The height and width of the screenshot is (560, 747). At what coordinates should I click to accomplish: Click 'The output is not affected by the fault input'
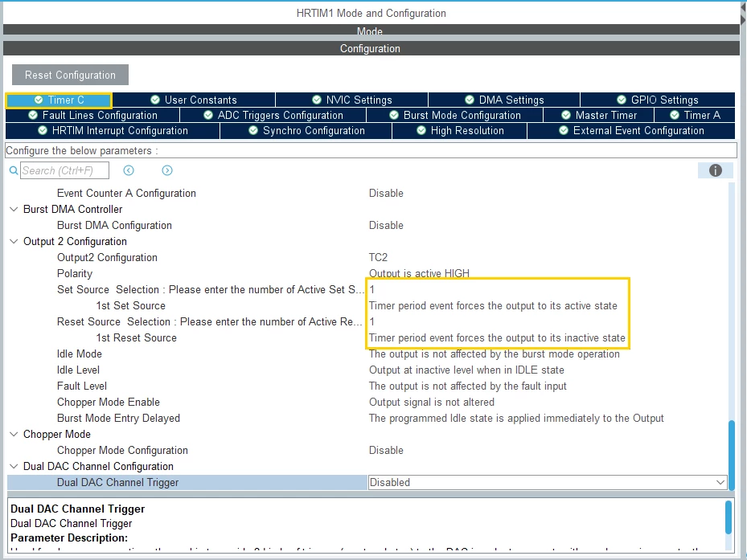point(468,386)
